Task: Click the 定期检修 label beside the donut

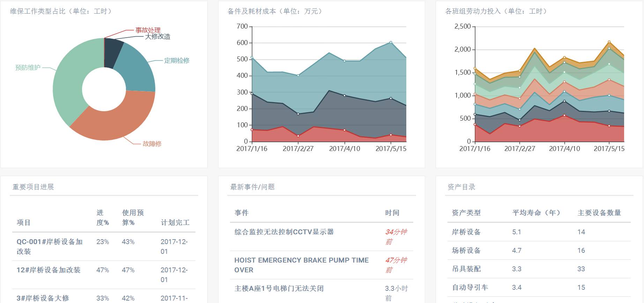Action: pyautogui.click(x=177, y=60)
